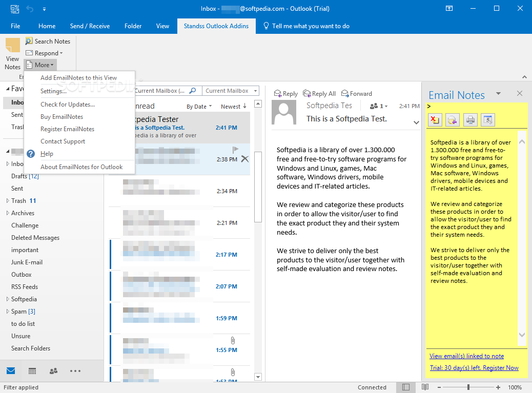Expand the Softpedia folder

click(x=8, y=299)
